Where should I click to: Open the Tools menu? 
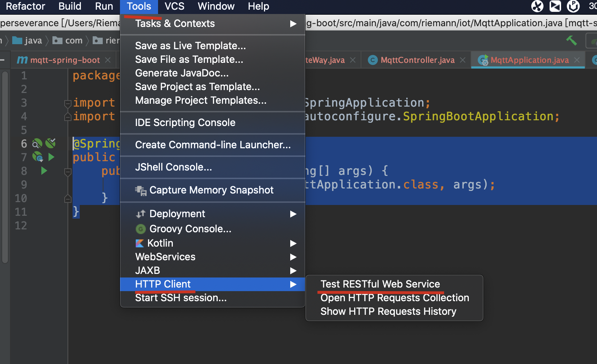139,6
